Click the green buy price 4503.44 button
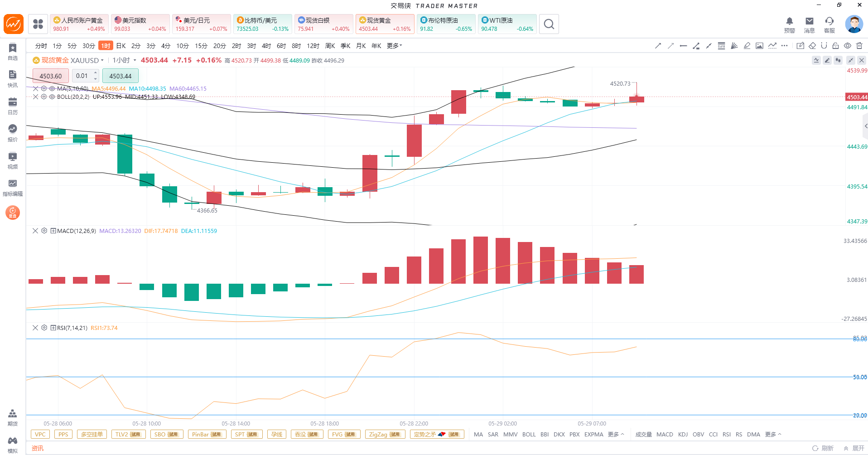 pyautogui.click(x=121, y=76)
